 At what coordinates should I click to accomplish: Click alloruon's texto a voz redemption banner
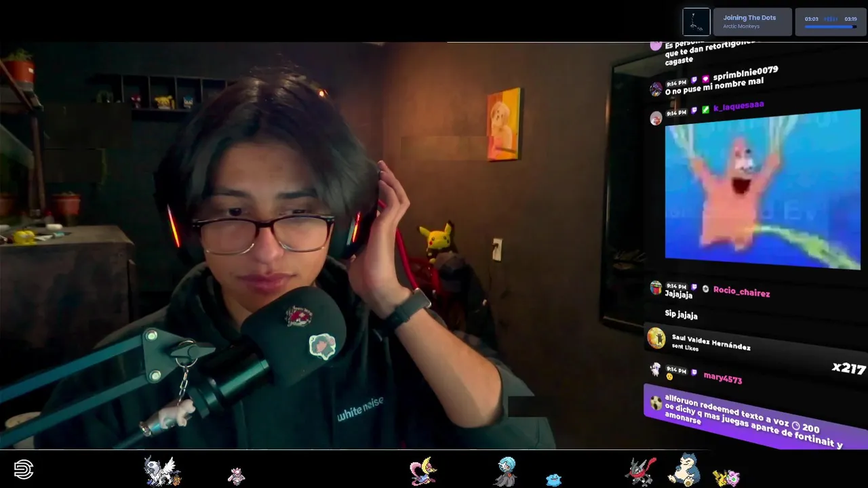coord(755,416)
